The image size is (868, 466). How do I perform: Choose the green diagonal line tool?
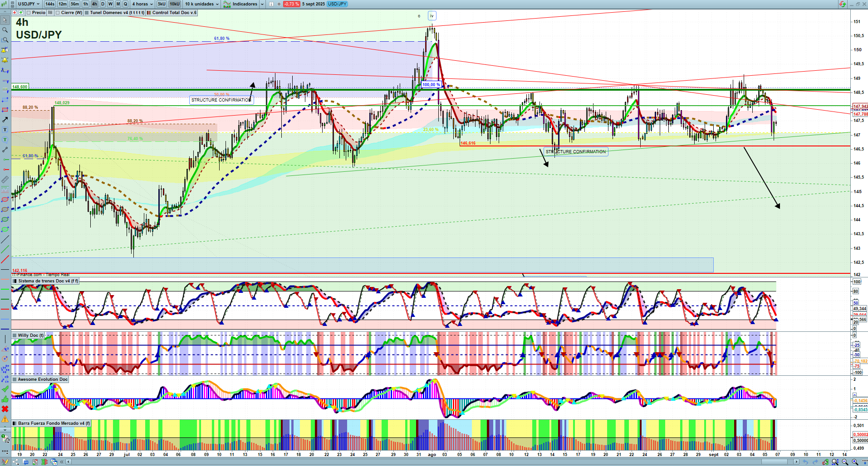(5, 249)
